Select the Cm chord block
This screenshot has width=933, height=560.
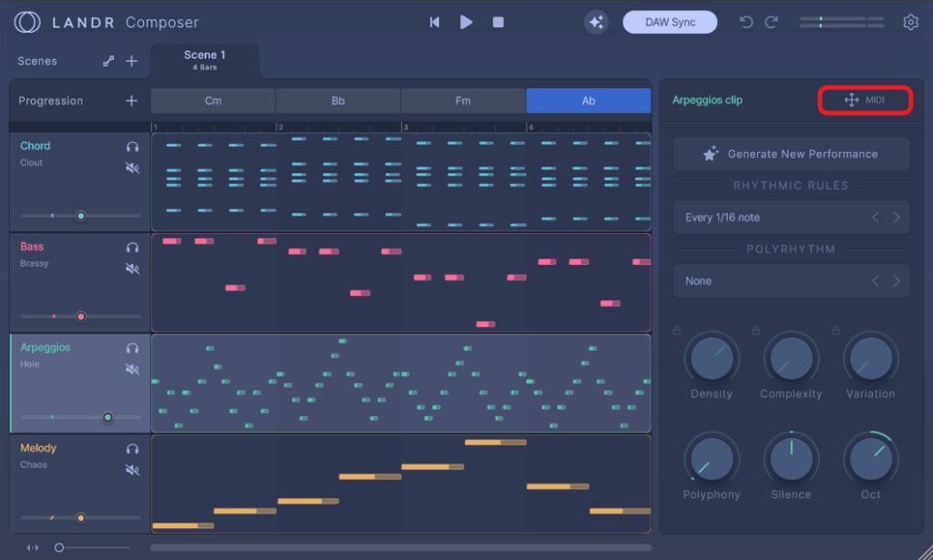(x=213, y=100)
